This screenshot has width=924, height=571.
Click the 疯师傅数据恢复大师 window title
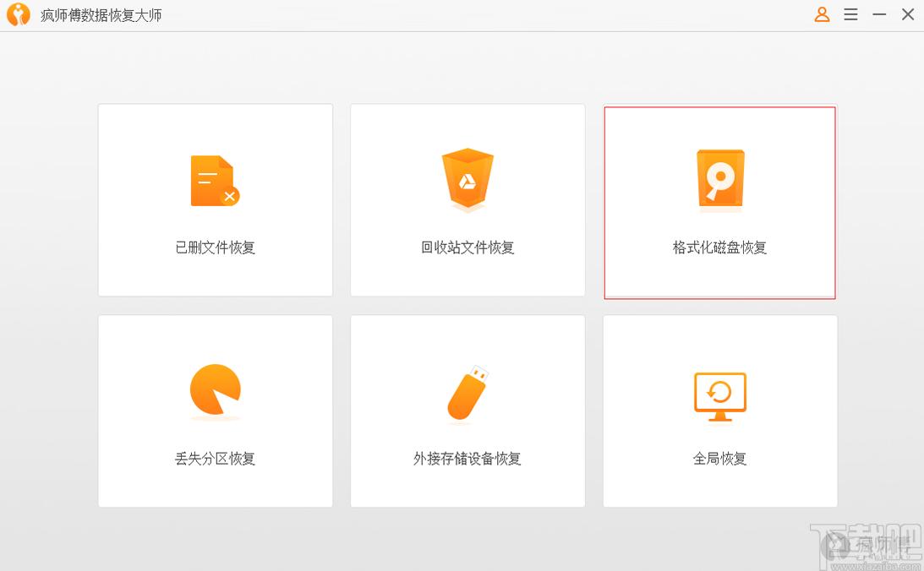click(x=101, y=15)
